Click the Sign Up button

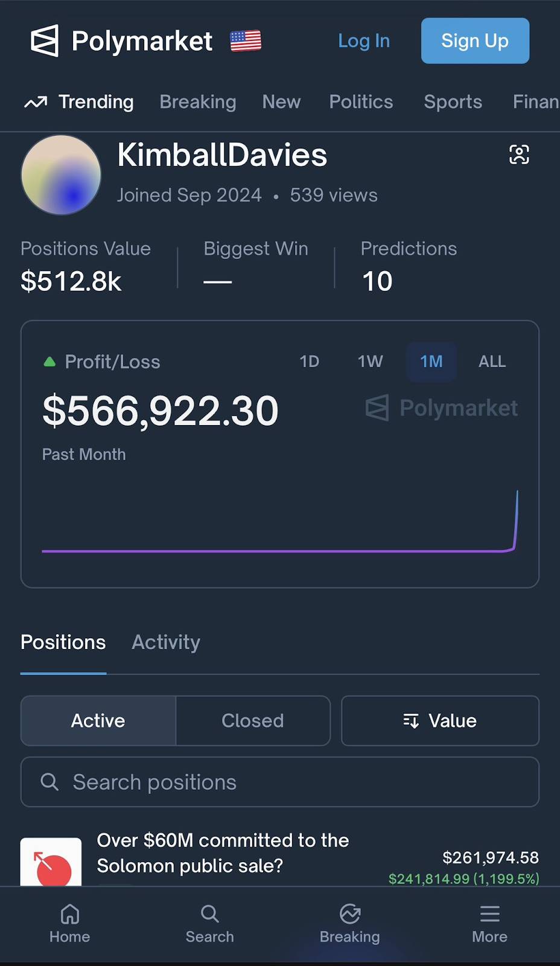[x=475, y=41]
